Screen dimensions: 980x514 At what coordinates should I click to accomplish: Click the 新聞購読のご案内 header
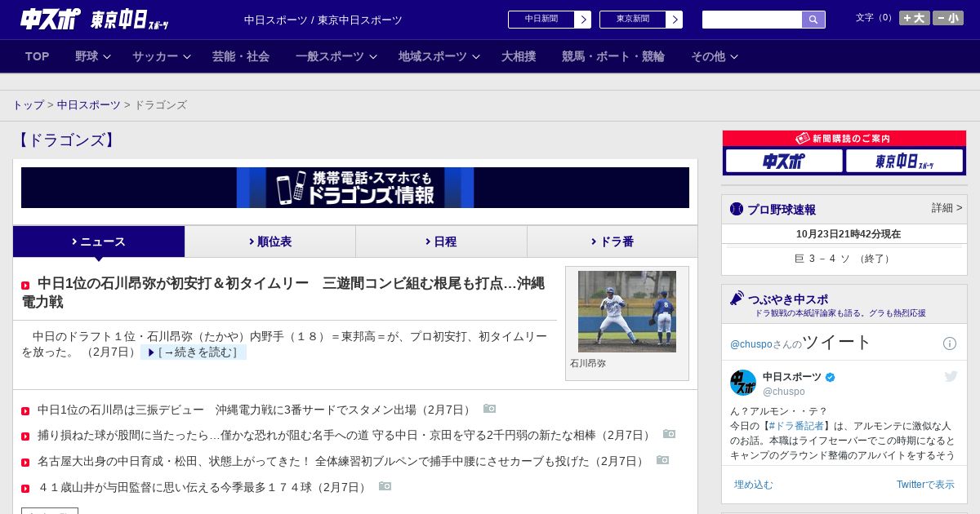pyautogui.click(x=844, y=139)
